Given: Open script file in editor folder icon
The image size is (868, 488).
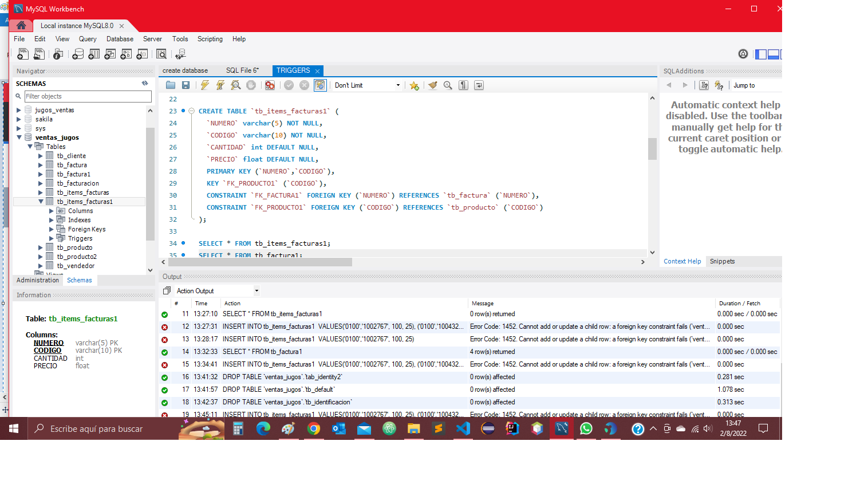Looking at the screenshot, I should 171,85.
